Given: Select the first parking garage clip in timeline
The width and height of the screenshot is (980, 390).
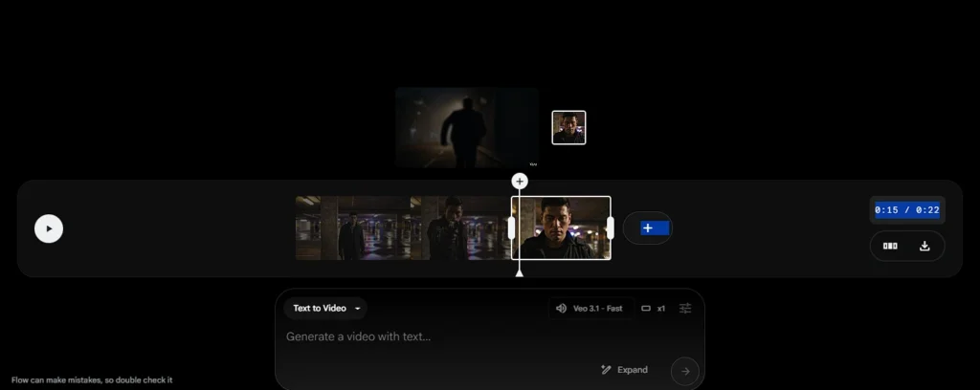Looking at the screenshot, I should [352, 228].
